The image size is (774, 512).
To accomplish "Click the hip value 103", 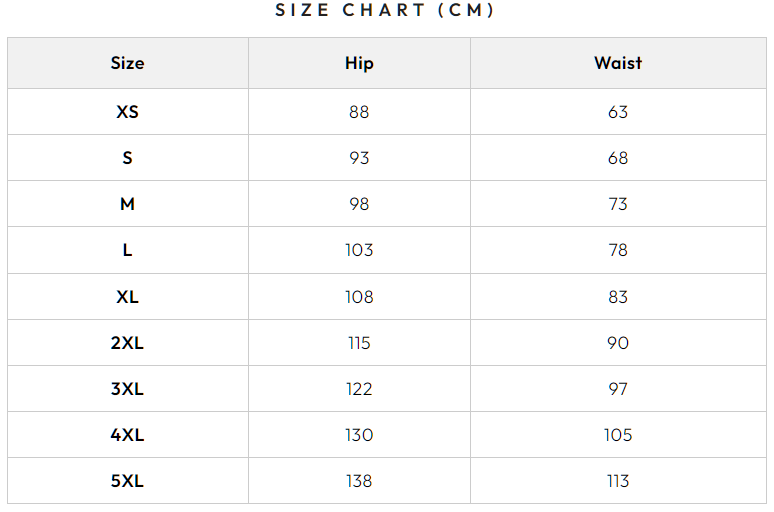I will pyautogui.click(x=359, y=250).
